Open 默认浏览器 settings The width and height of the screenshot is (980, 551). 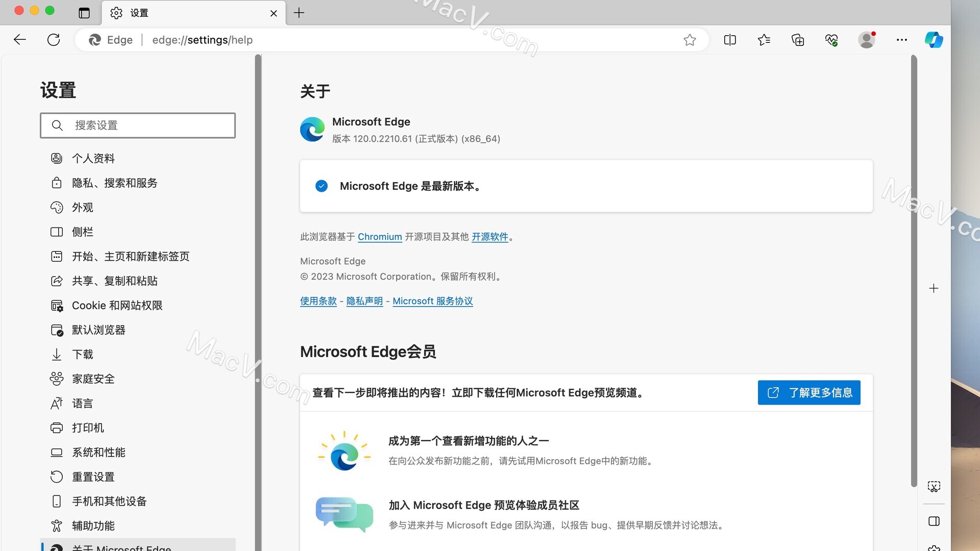click(x=138, y=330)
